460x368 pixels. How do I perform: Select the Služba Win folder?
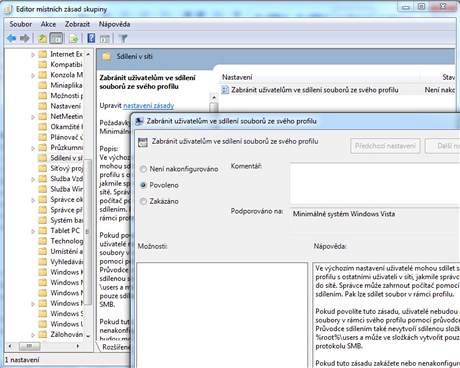(60, 189)
